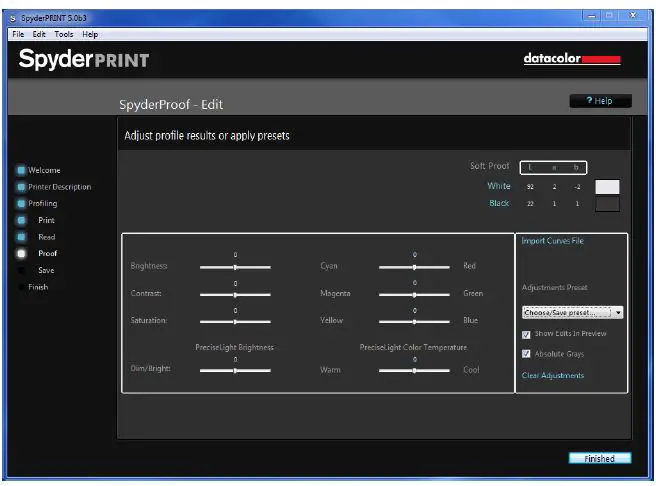Click the Soft Proof Lab header box
This screenshot has width=656, height=486.
[553, 167]
